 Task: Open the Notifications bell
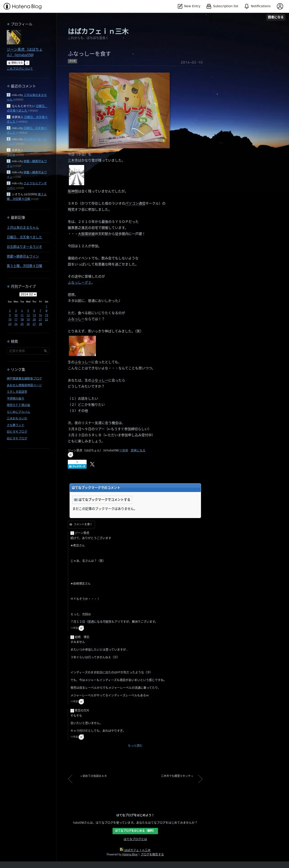point(257,6)
